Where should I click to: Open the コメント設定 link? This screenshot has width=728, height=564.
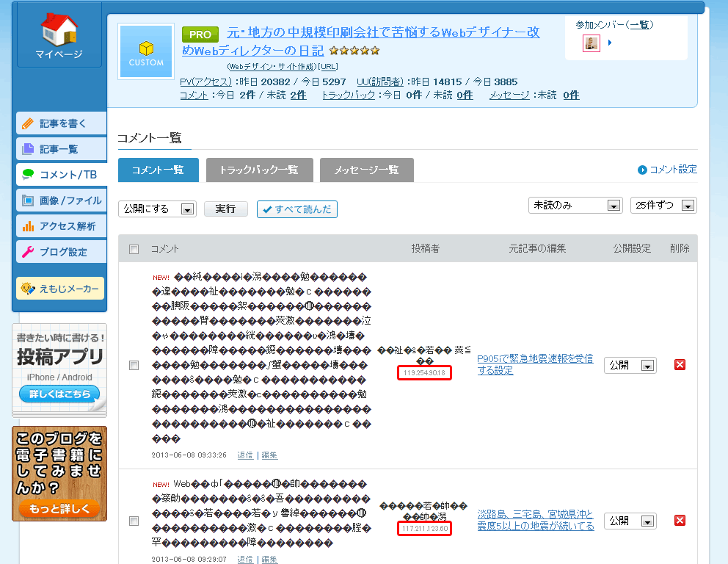click(668, 170)
